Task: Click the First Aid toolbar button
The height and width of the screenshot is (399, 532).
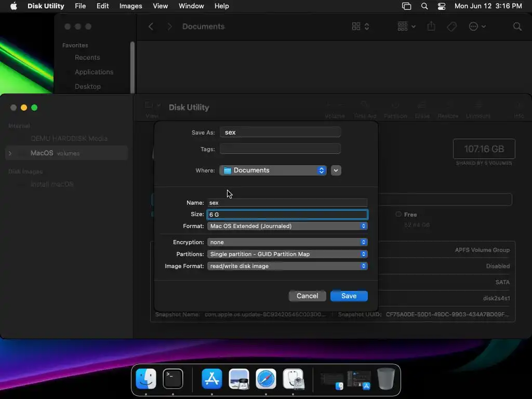Action: [x=365, y=110]
